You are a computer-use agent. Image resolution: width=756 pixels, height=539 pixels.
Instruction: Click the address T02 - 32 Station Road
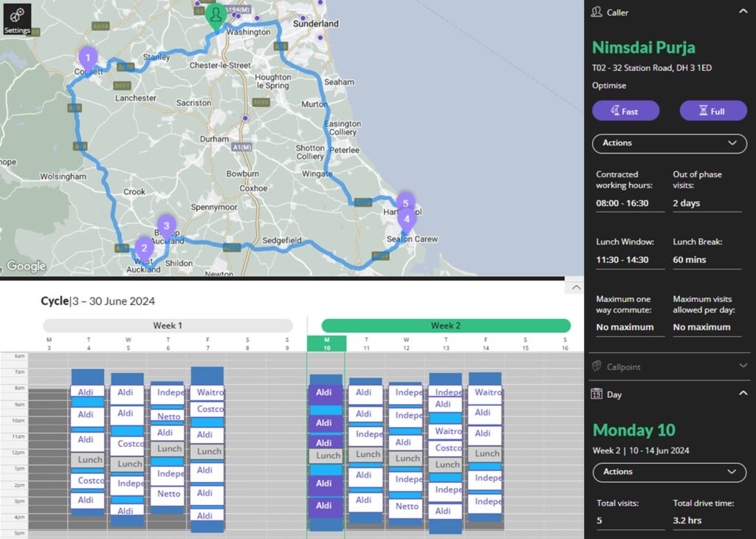(x=652, y=68)
